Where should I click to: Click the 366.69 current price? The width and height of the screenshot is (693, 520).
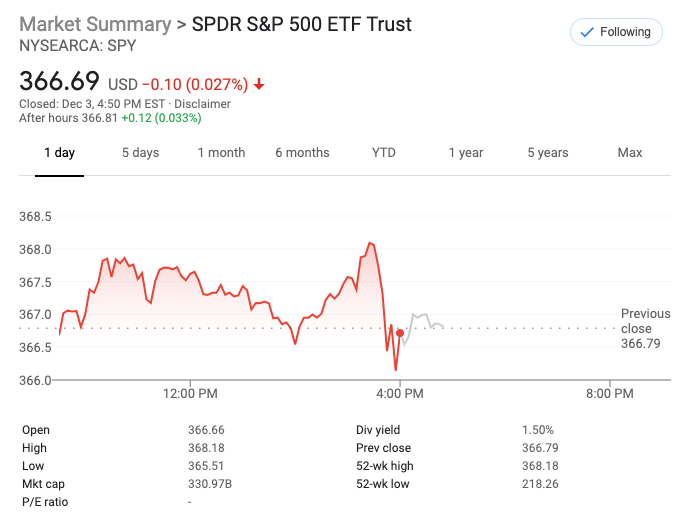pyautogui.click(x=61, y=82)
